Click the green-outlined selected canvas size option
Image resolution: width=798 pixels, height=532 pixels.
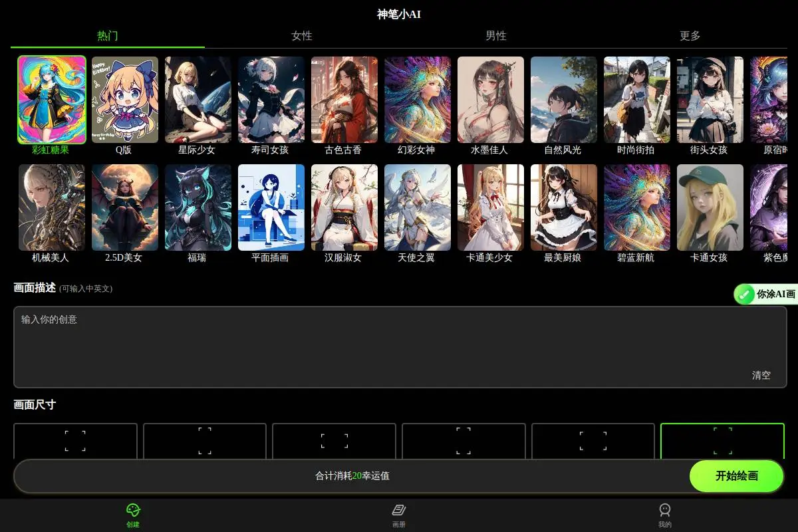(x=722, y=441)
